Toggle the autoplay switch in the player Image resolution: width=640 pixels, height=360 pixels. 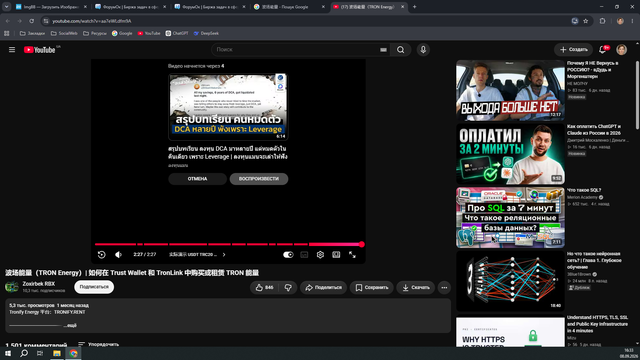(288, 255)
